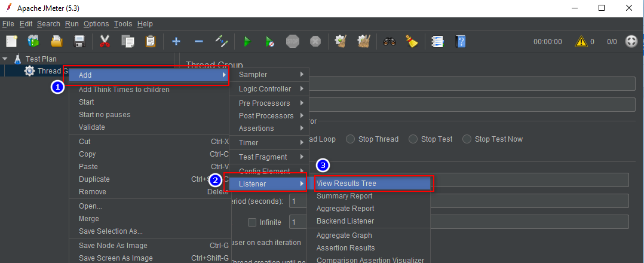The height and width of the screenshot is (263, 644).
Task: Click the remote engines status icon
Action: [631, 41]
